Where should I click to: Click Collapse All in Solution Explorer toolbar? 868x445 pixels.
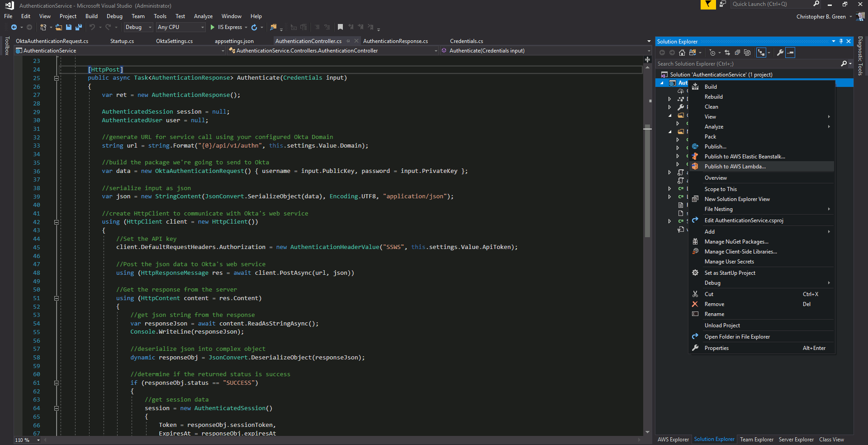[737, 53]
